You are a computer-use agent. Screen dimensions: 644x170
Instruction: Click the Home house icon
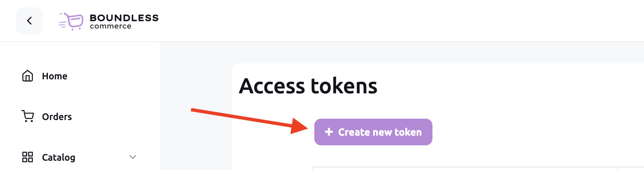click(28, 76)
